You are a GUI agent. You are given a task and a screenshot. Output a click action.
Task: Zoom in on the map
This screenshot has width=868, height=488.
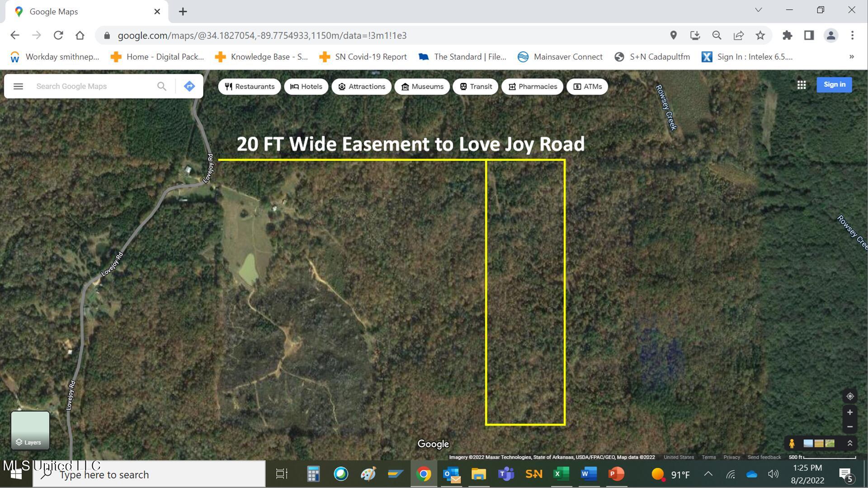pos(850,413)
